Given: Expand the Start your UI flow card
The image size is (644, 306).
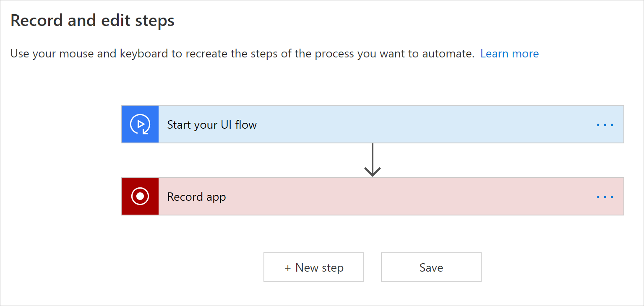Looking at the screenshot, I should click(x=373, y=124).
